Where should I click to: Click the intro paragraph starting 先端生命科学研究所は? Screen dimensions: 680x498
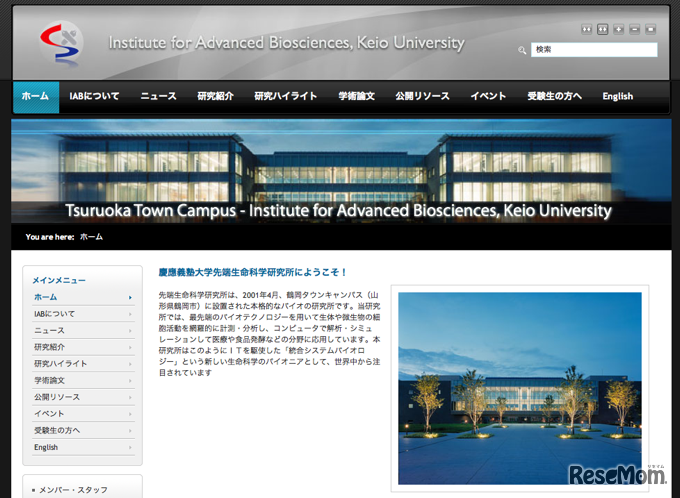[x=269, y=334]
